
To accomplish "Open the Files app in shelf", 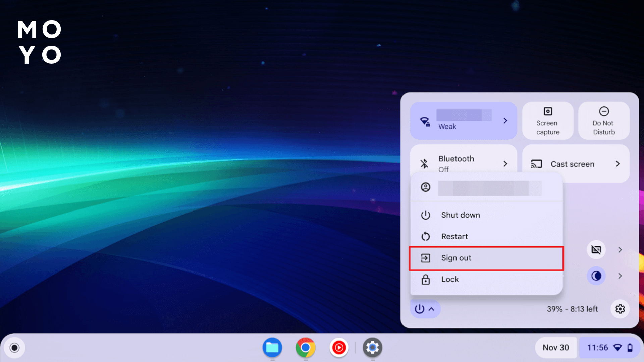I will [x=272, y=348].
